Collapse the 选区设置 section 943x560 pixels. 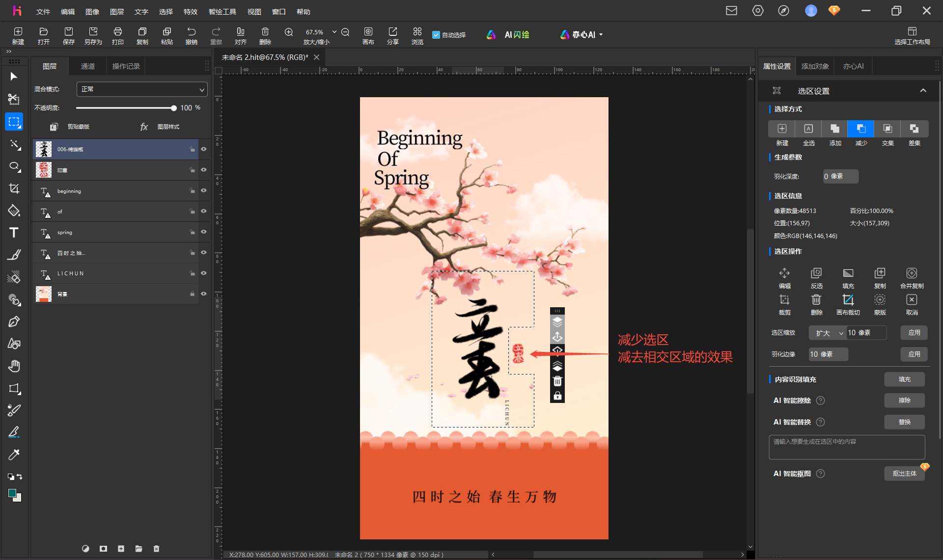pos(923,91)
